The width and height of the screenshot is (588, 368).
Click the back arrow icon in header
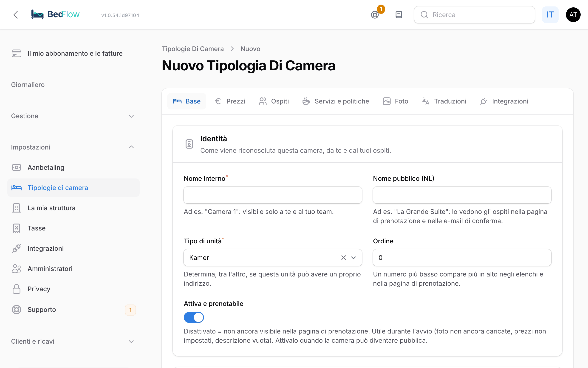pyautogui.click(x=16, y=14)
